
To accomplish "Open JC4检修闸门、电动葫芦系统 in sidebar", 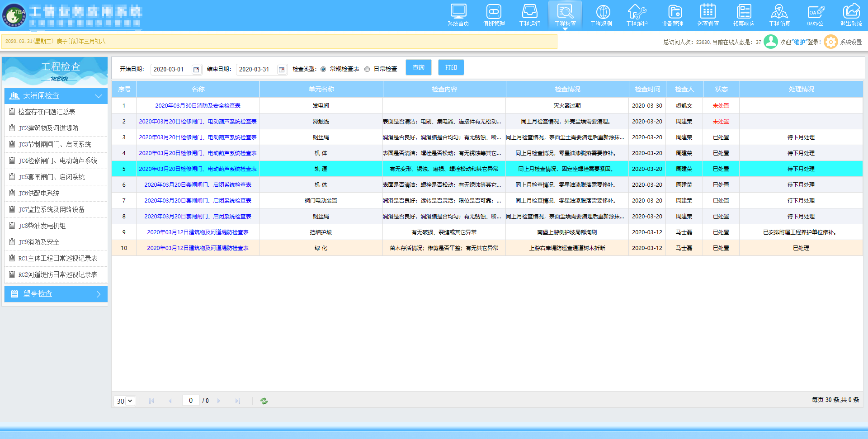I will (x=56, y=160).
